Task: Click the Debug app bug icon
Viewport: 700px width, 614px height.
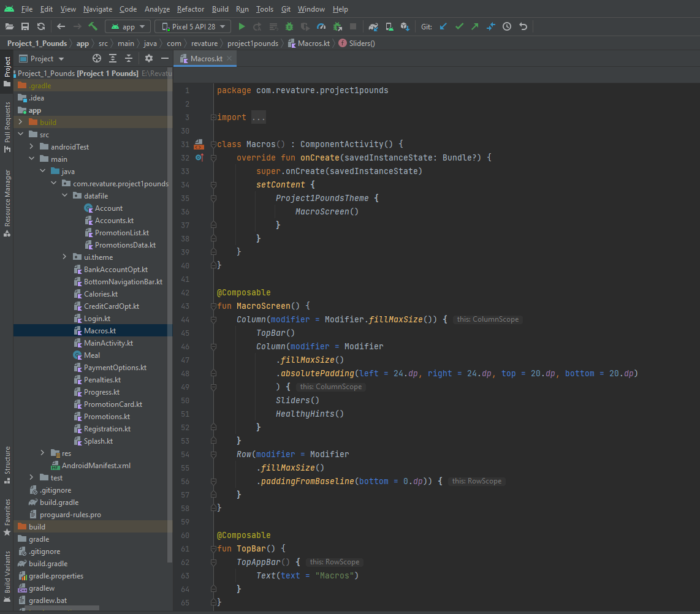Action: [x=289, y=27]
